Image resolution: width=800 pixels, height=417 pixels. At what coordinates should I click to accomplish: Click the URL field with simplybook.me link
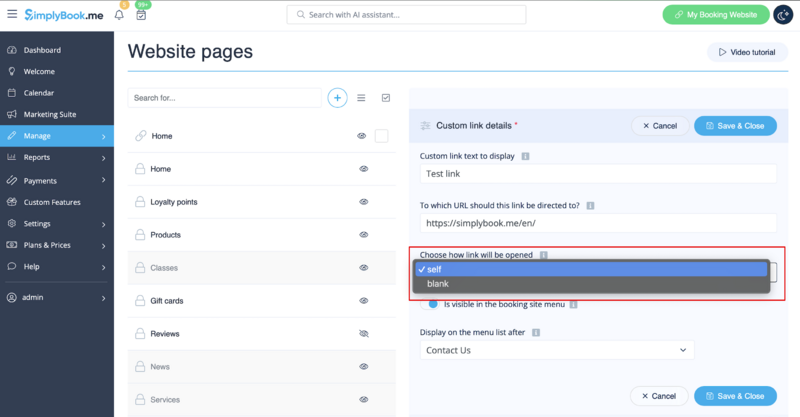pos(598,223)
